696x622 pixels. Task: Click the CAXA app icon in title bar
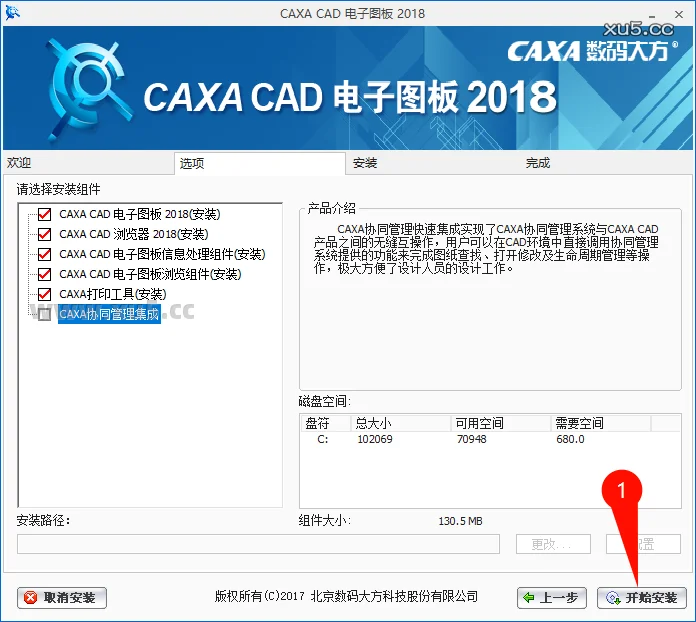pyautogui.click(x=12, y=12)
